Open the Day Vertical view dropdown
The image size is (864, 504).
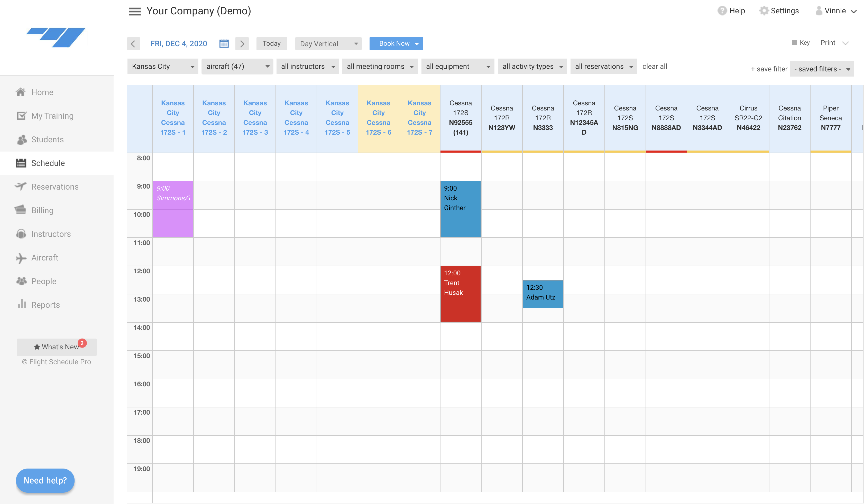pos(328,43)
